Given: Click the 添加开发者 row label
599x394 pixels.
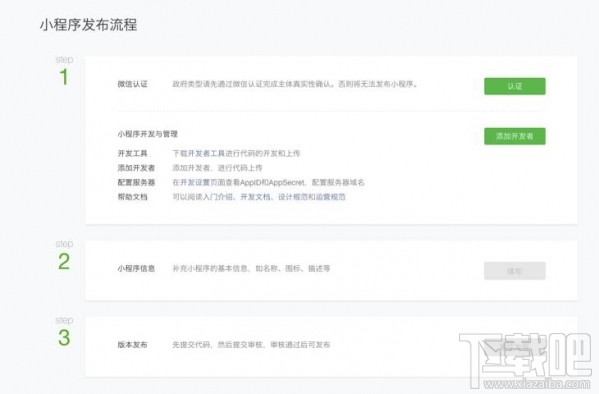Looking at the screenshot, I should 136,168.
